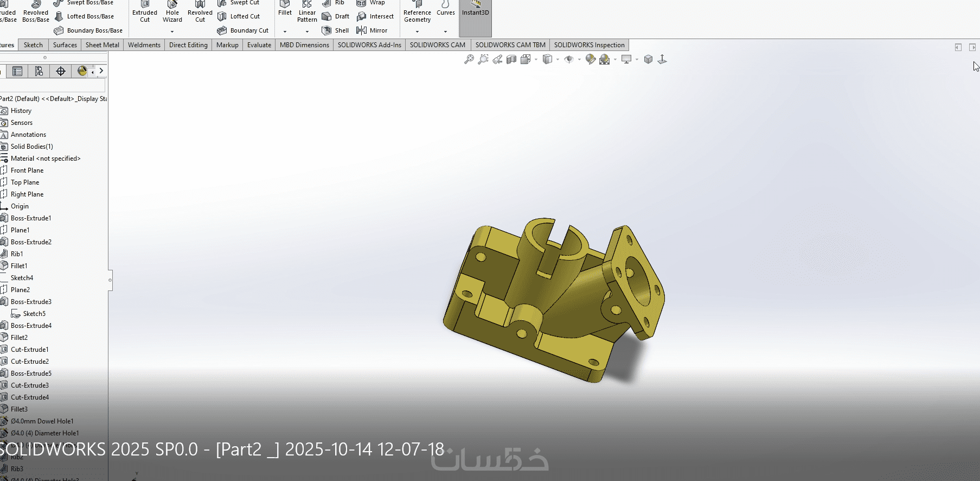Open the Solid Bodies(1) folder

tap(32, 147)
